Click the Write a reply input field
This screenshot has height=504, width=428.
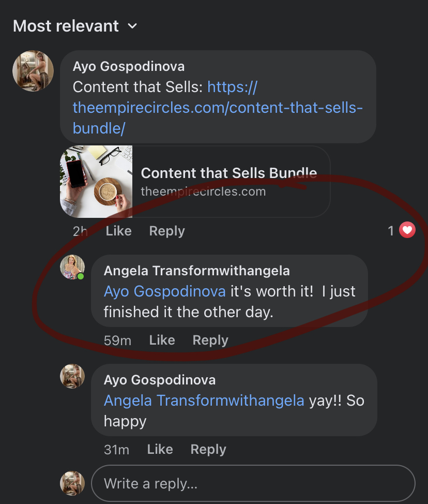(253, 484)
